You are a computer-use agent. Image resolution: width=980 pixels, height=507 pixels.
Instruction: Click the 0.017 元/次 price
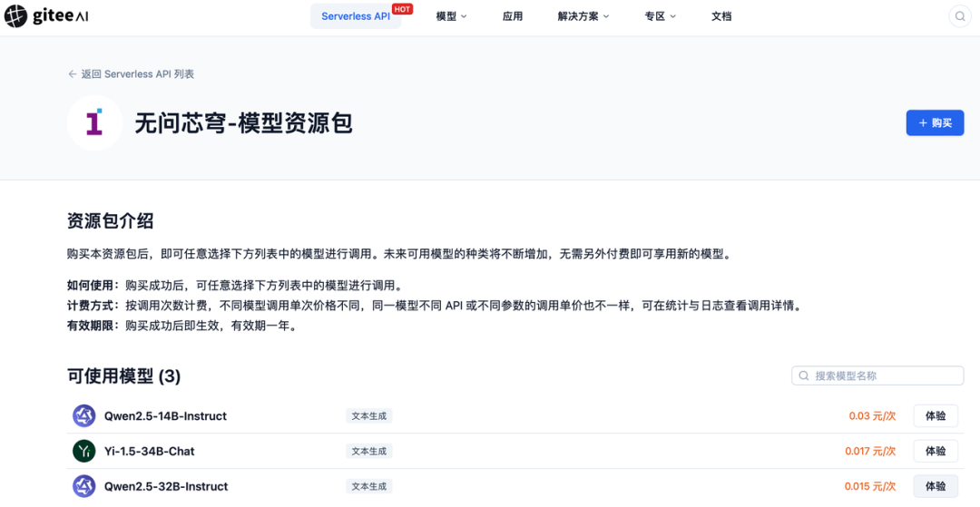point(870,451)
